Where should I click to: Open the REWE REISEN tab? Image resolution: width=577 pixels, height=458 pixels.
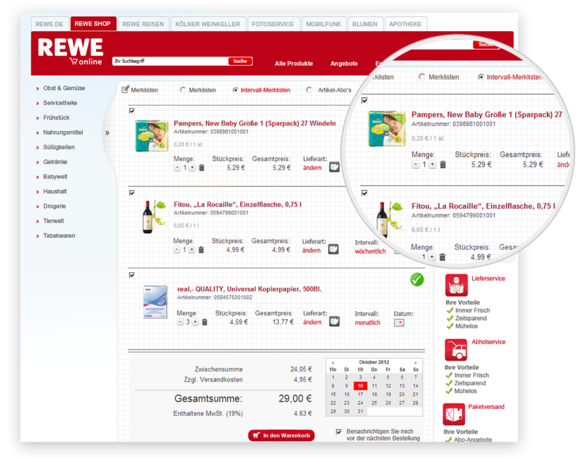tap(143, 24)
